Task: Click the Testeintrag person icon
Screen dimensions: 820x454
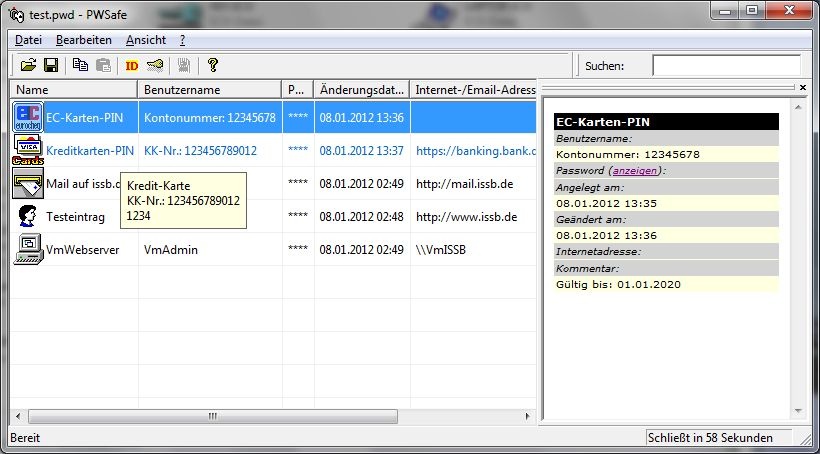Action: 28,216
